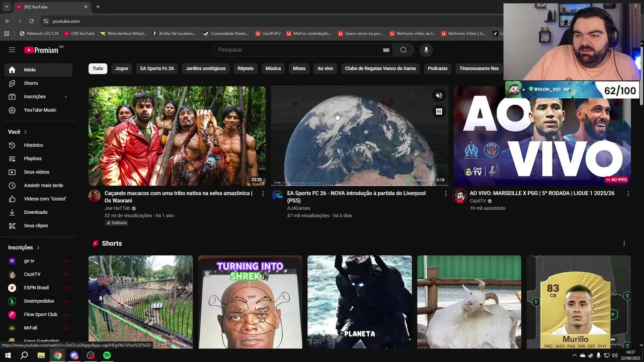Open ge tv subscription channel
The image size is (644, 362).
pos(38,261)
